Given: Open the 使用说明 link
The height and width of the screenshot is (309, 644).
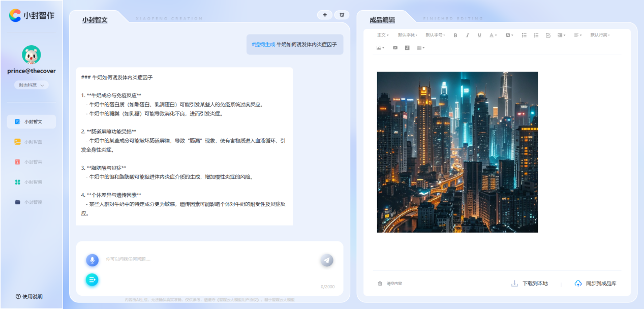Looking at the screenshot, I should (x=29, y=296).
